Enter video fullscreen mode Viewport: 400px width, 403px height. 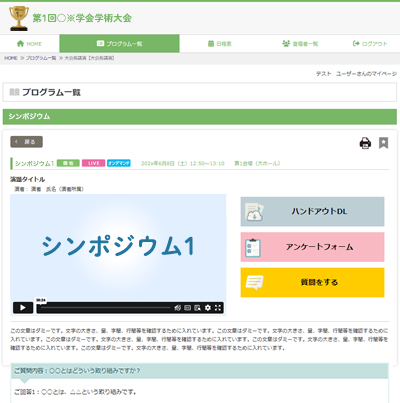click(x=218, y=308)
